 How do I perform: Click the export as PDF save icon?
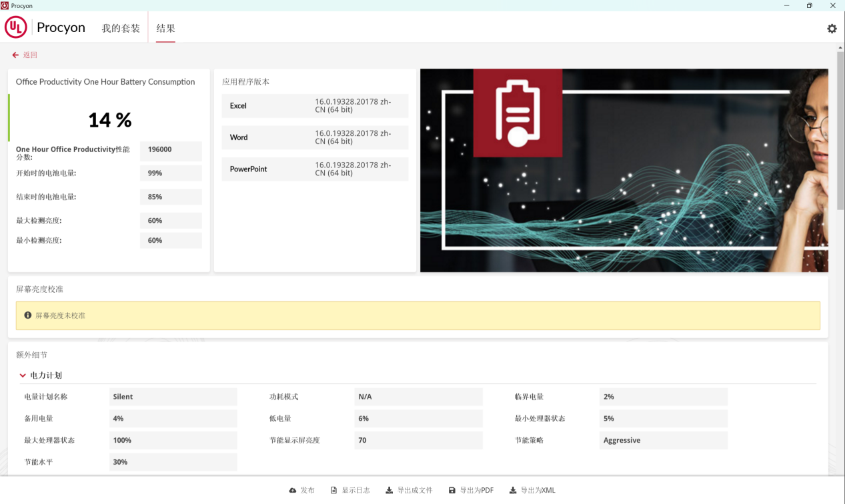(452, 491)
